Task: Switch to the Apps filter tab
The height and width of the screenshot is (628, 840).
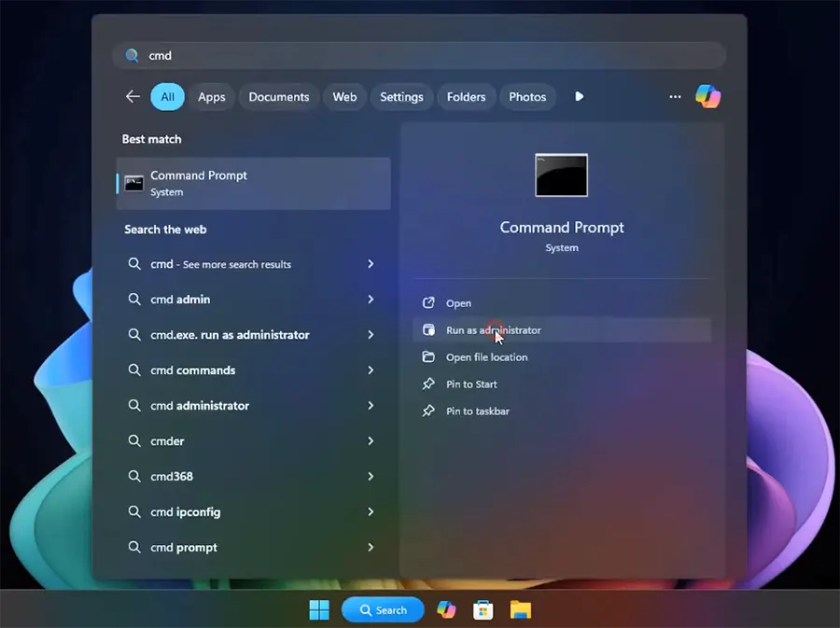Action: [212, 96]
